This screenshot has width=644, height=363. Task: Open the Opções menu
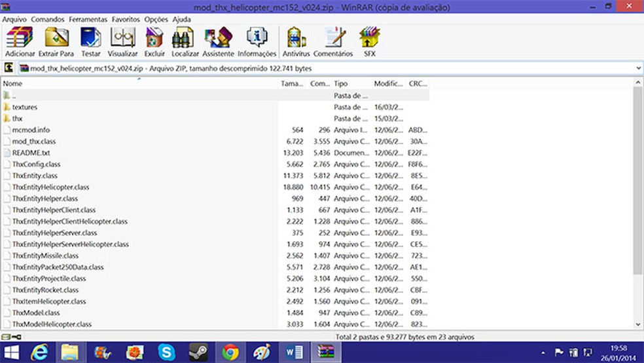[x=156, y=19]
